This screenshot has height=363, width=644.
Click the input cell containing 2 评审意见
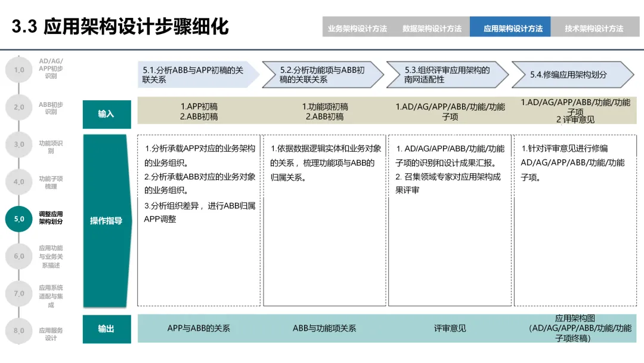click(x=575, y=111)
